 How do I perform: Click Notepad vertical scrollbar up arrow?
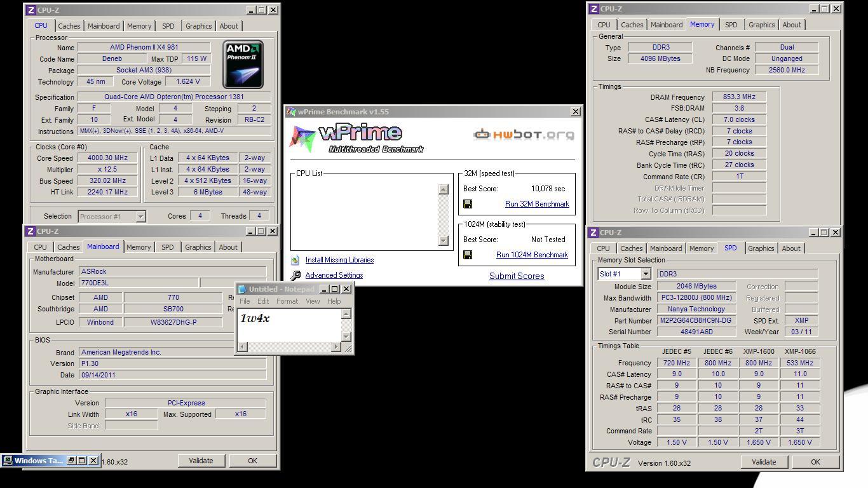(x=346, y=314)
